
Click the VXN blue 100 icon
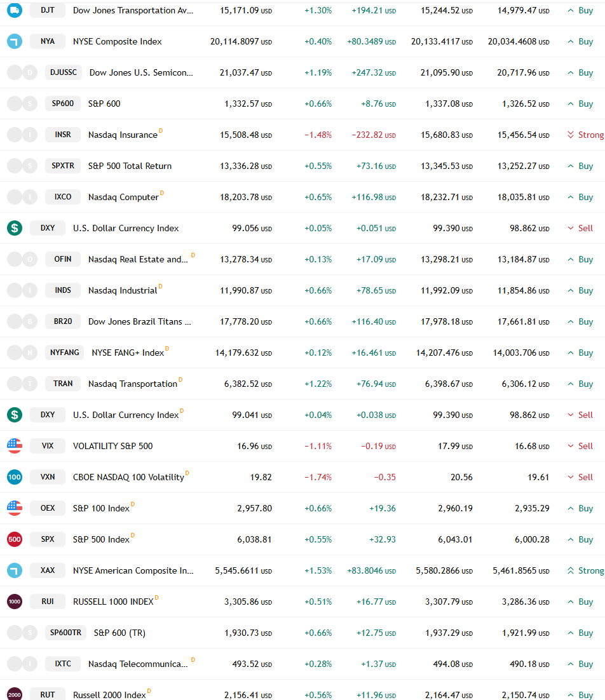pos(15,477)
